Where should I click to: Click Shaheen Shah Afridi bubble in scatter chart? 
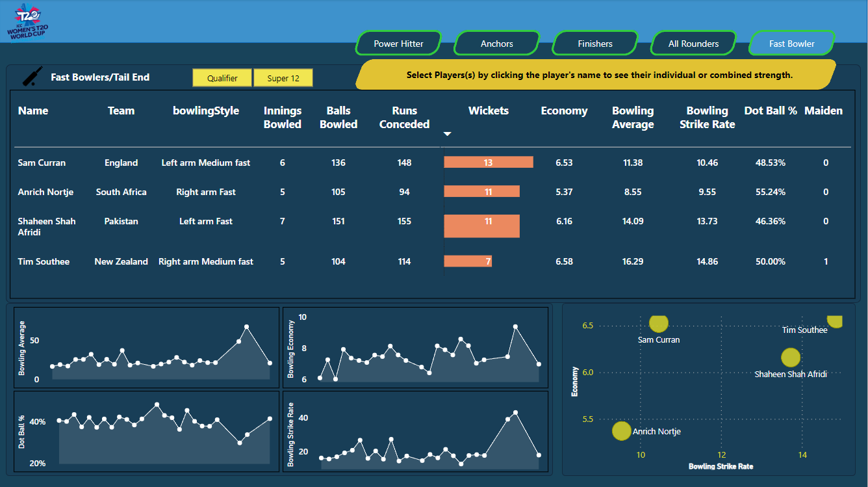tap(791, 358)
